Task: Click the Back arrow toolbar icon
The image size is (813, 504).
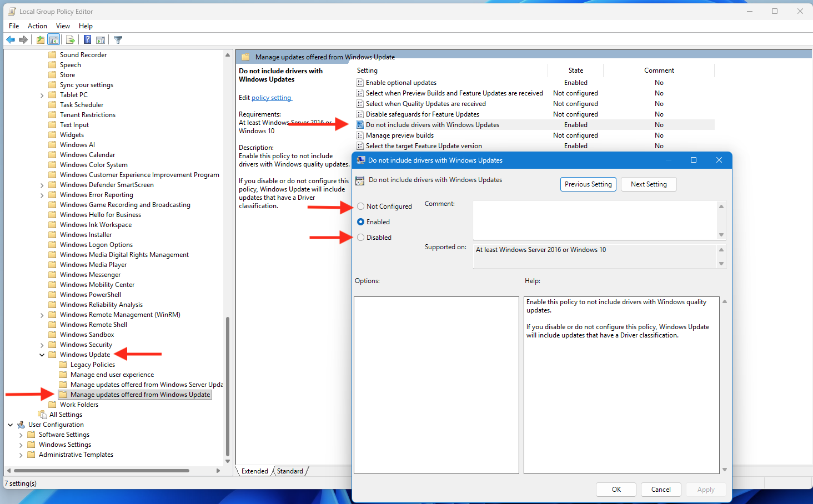Action: [11, 40]
